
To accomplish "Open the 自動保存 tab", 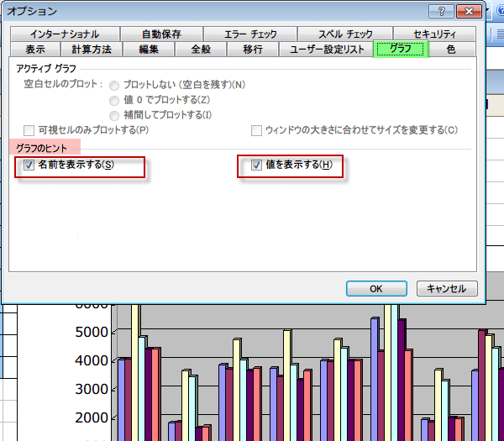I will pyautogui.click(x=161, y=34).
